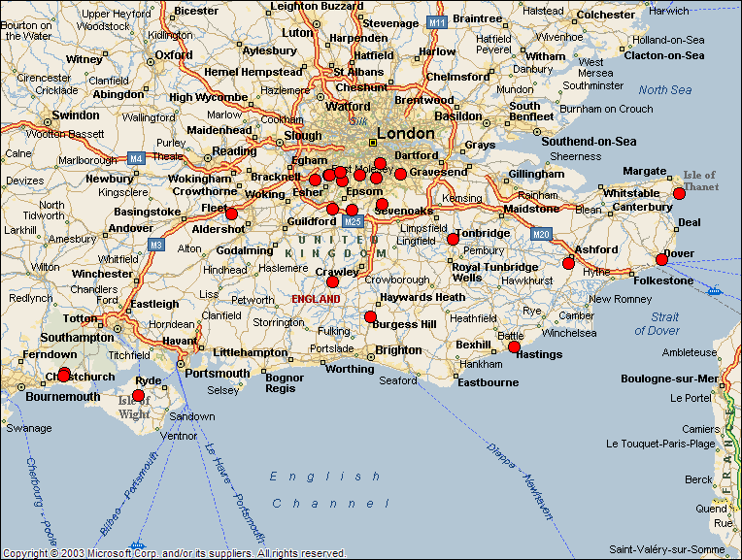The height and width of the screenshot is (560, 742).
Task: Select the red marker left of Tonbridge
Action: [x=453, y=239]
